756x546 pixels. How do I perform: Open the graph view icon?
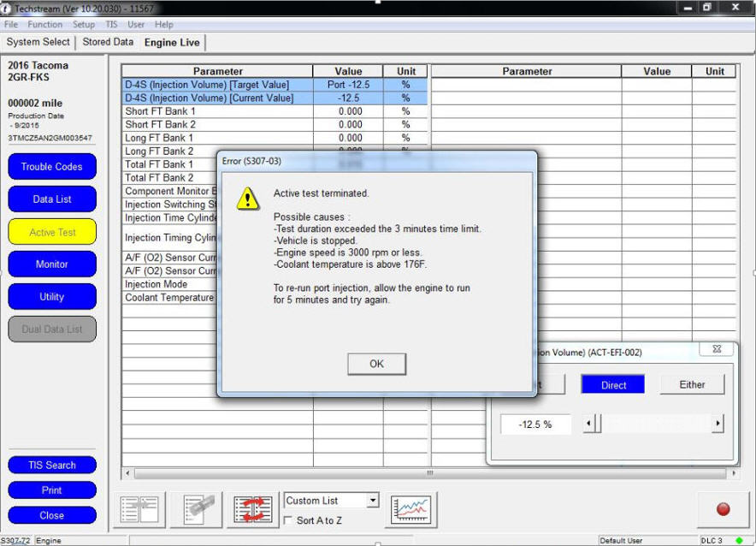pyautogui.click(x=410, y=509)
